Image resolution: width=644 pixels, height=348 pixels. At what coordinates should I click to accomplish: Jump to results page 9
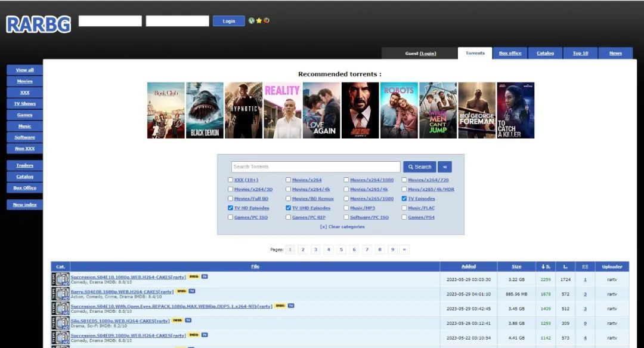(392, 250)
